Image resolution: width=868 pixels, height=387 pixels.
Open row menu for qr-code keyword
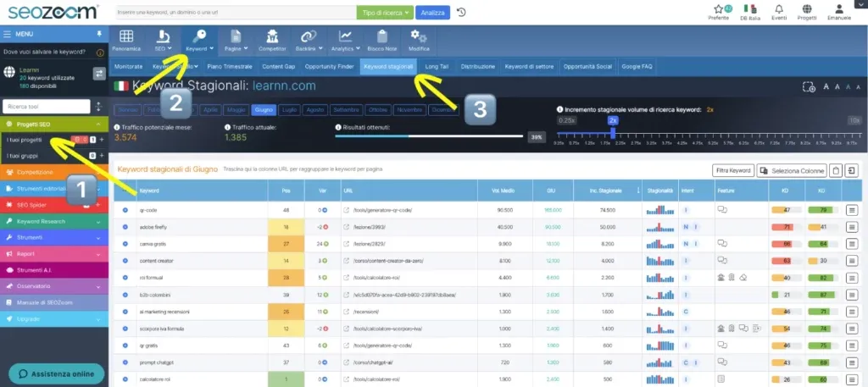tap(851, 210)
